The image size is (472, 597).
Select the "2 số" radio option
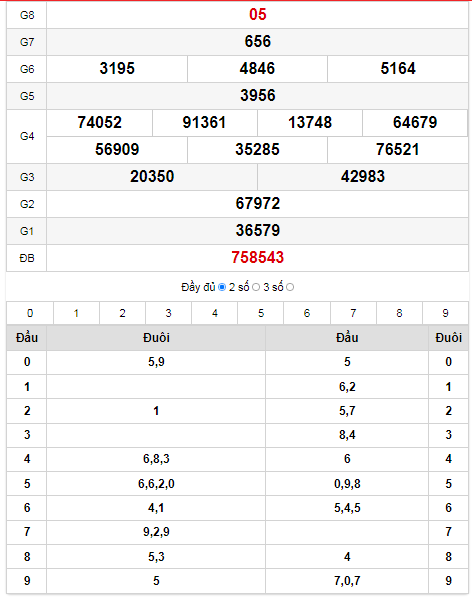[256, 287]
